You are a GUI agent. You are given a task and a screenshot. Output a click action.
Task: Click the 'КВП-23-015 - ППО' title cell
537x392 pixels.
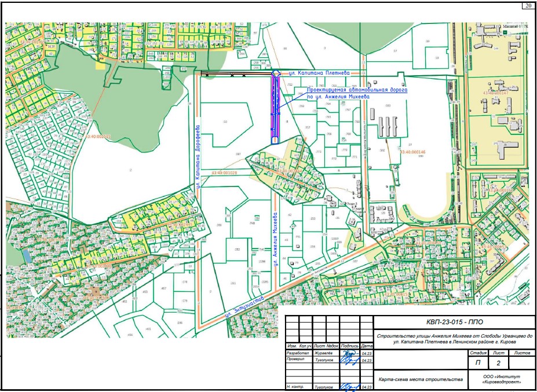(x=454, y=323)
